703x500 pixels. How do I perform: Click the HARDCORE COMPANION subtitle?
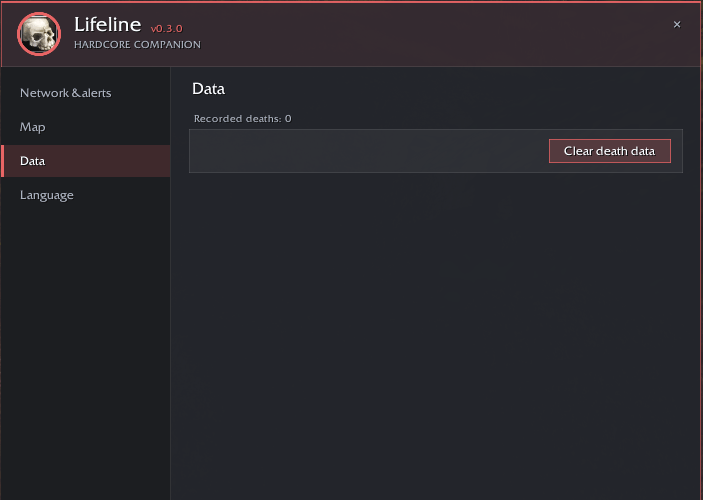click(137, 44)
